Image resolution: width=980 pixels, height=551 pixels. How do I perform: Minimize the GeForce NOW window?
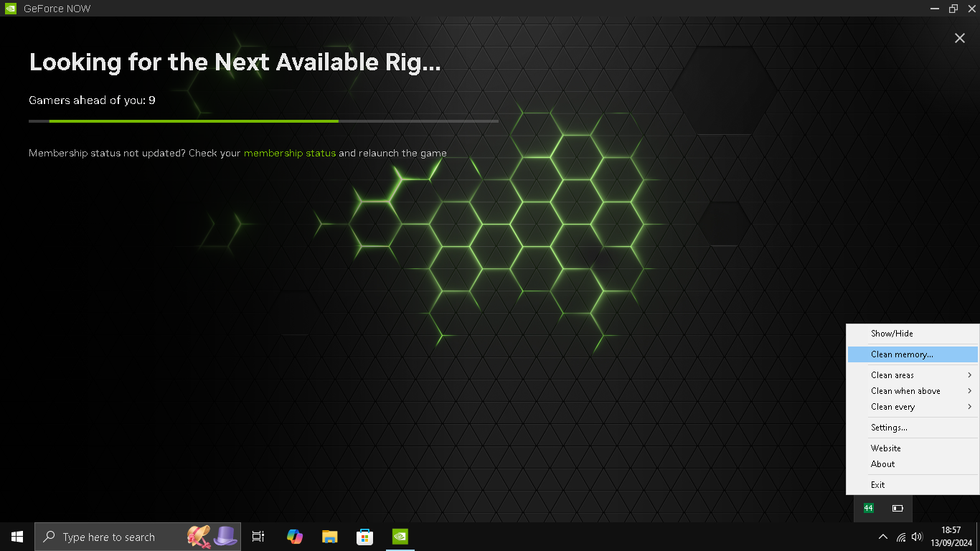(934, 9)
